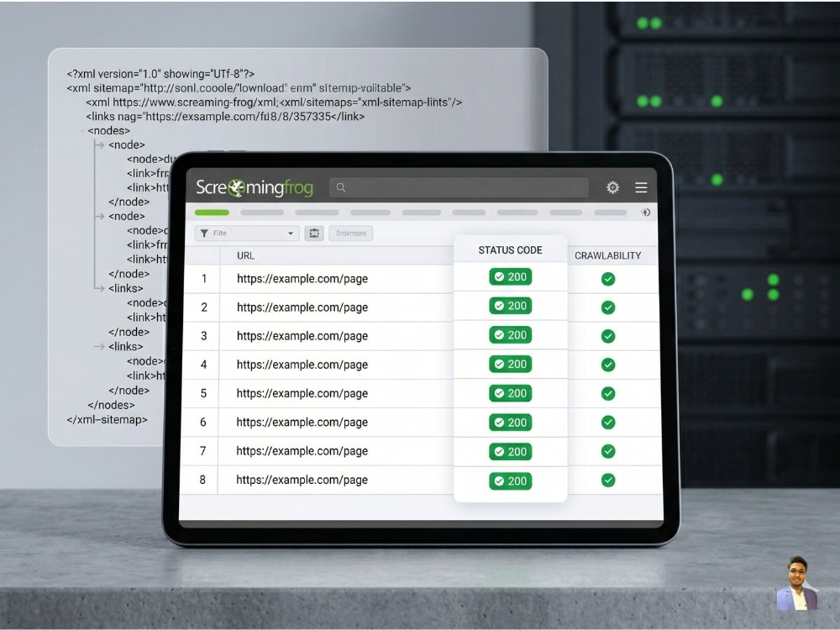Image resolution: width=840 pixels, height=630 pixels.
Task: Click the small icon at tab bar end
Action: pos(646,213)
